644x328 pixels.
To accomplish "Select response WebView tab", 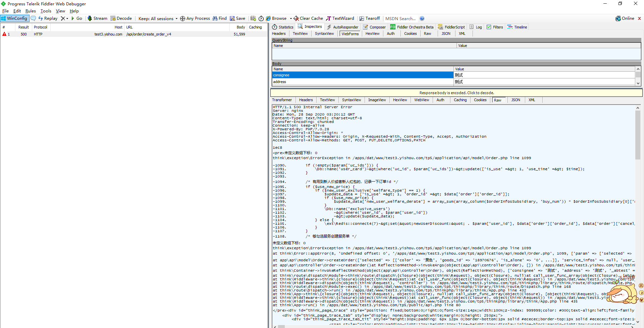I will pyautogui.click(x=422, y=100).
